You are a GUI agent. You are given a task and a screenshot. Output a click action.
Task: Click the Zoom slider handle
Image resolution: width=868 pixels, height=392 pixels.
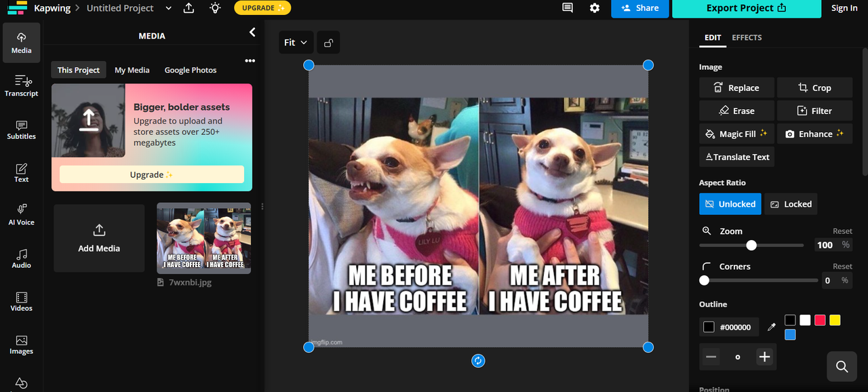(x=751, y=246)
